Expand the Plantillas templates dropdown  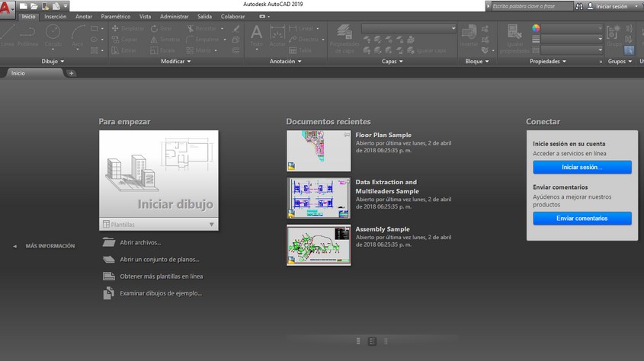(x=211, y=225)
